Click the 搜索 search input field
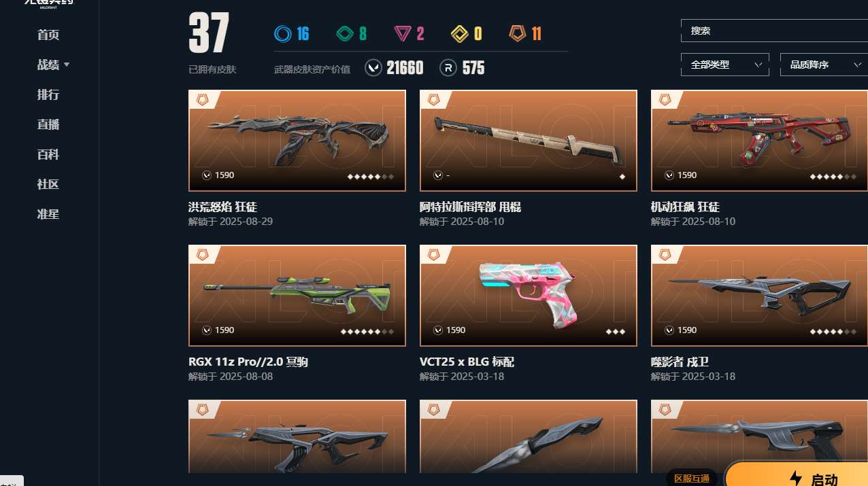The height and width of the screenshot is (486, 868). tap(774, 31)
